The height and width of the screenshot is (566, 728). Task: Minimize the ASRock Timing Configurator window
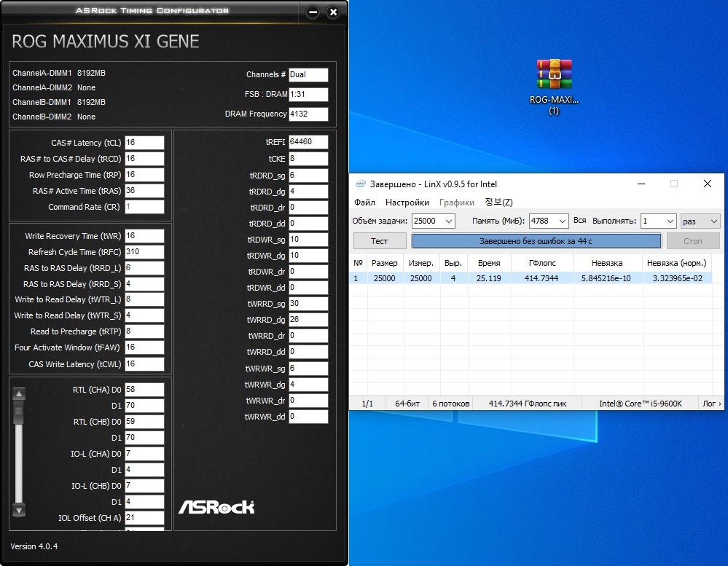[313, 12]
